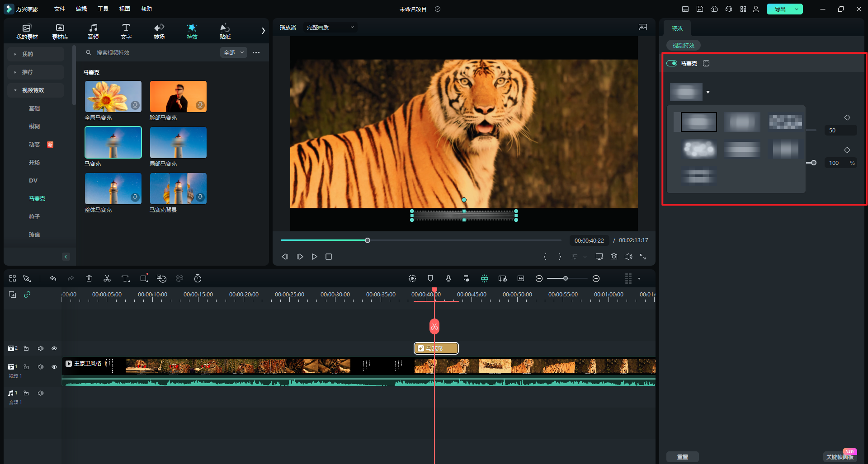Click the delete trash icon in timeline toolbar
Screen dimensions: 868x464
89,278
